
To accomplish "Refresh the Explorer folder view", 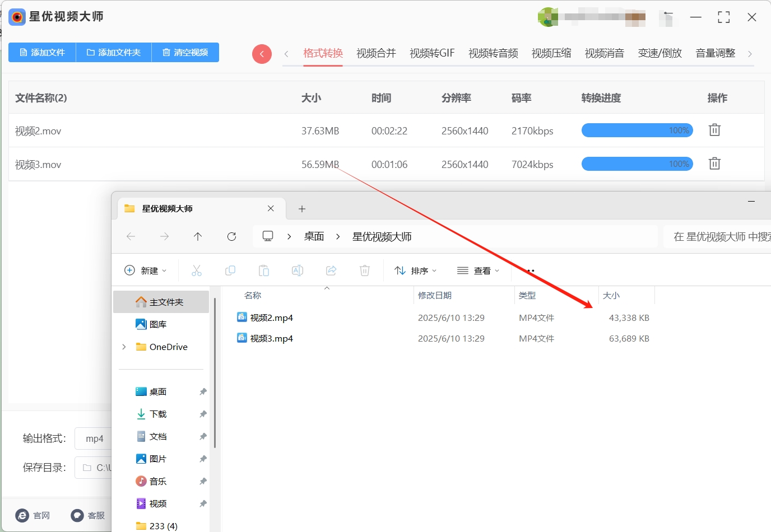I will (x=231, y=236).
